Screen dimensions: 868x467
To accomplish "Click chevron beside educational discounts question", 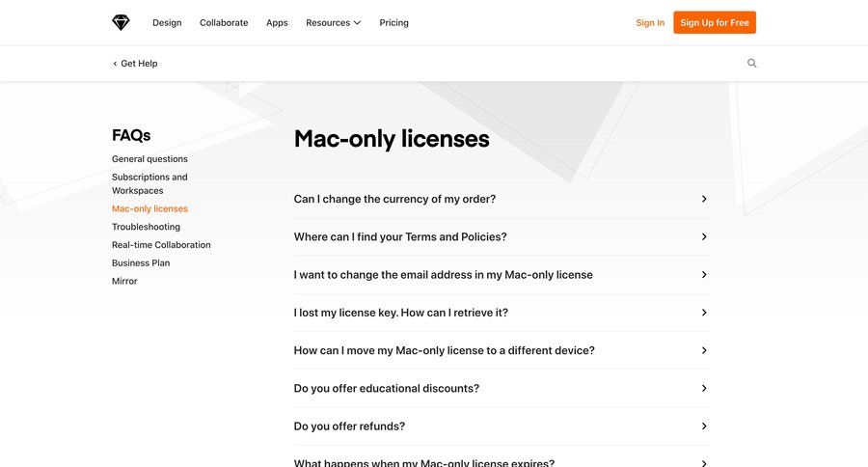I will tap(704, 388).
